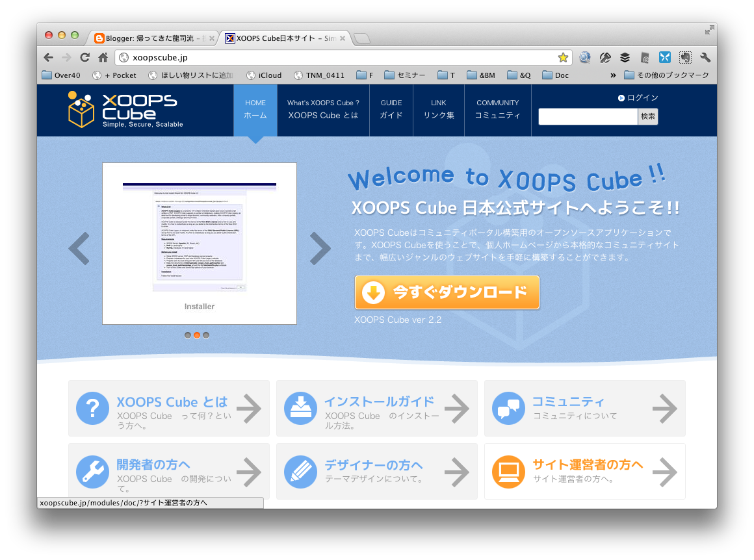The height and width of the screenshot is (560, 754).
Task: Open a new browser tab
Action: point(361,38)
